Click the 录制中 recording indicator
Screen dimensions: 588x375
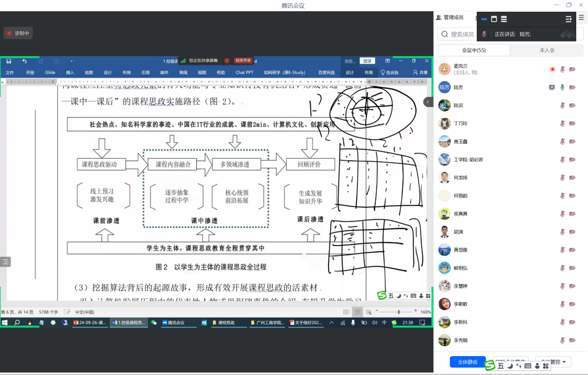pos(18,33)
